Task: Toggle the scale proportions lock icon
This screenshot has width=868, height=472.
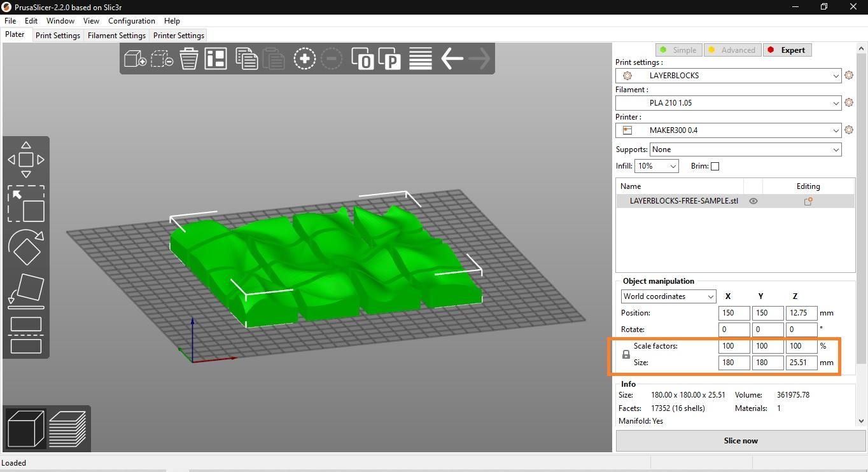Action: 626,355
